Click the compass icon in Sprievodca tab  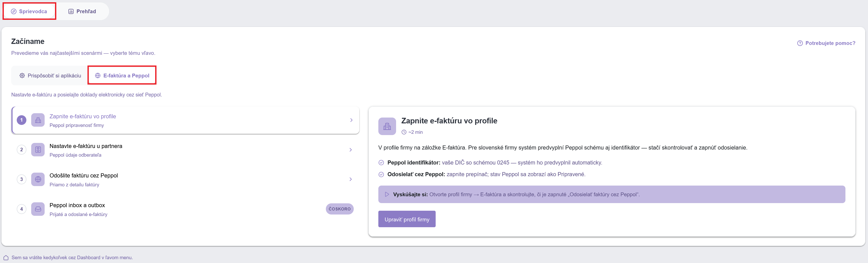pos(13,11)
